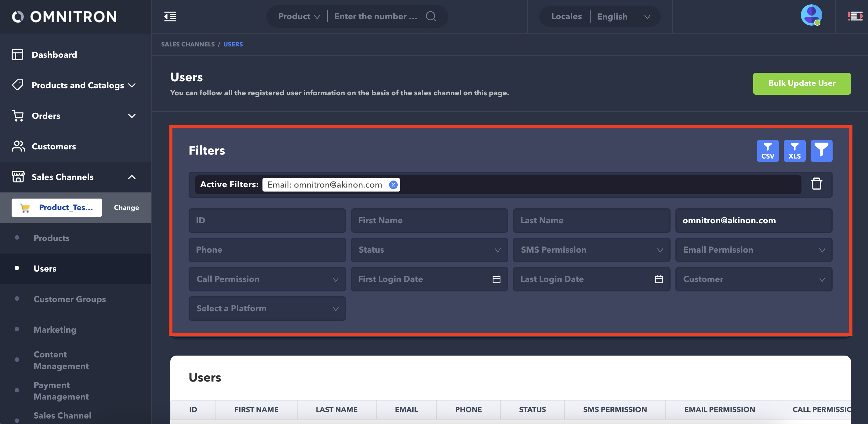Screen dimensions: 868x424
Task: Remove the Email active filter chip
Action: tap(393, 185)
